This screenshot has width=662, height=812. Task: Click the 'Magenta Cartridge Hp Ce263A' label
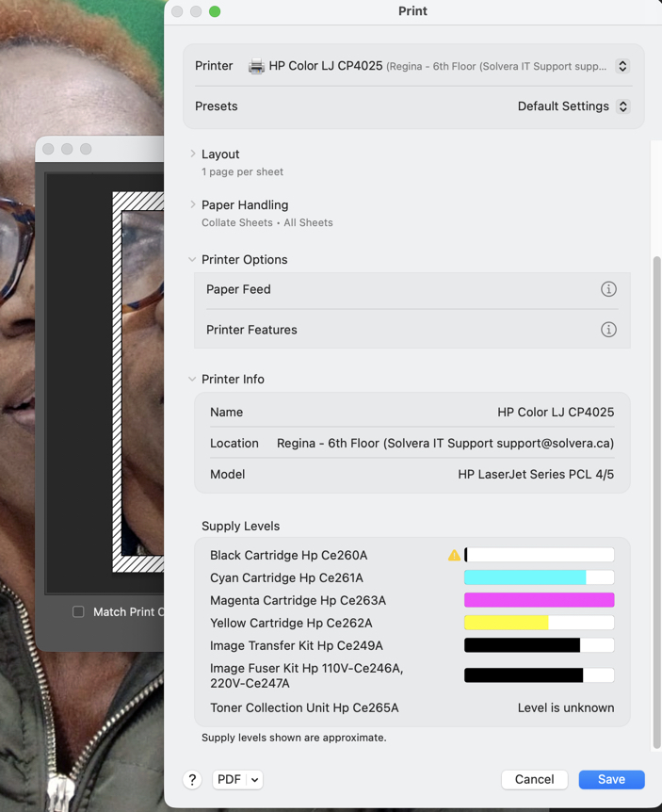[298, 600]
